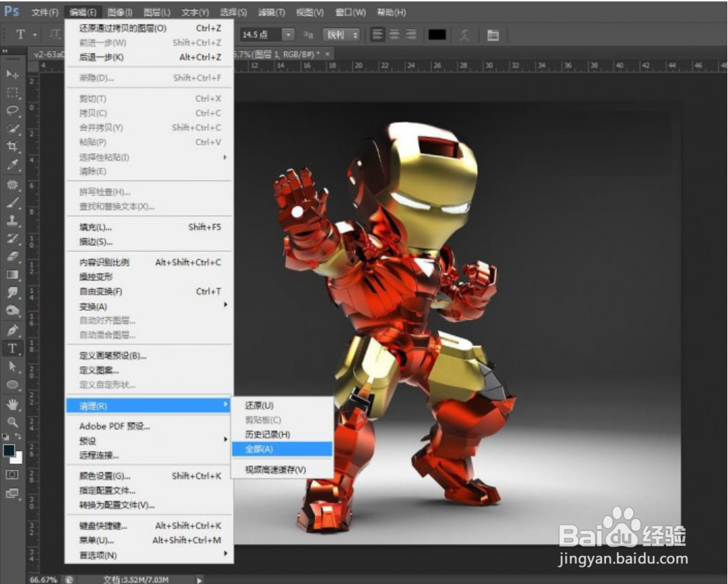Viewport: 728px width, 584px height.
Task: Select the Horizontal Type tool in toolbox
Action: click(12, 348)
